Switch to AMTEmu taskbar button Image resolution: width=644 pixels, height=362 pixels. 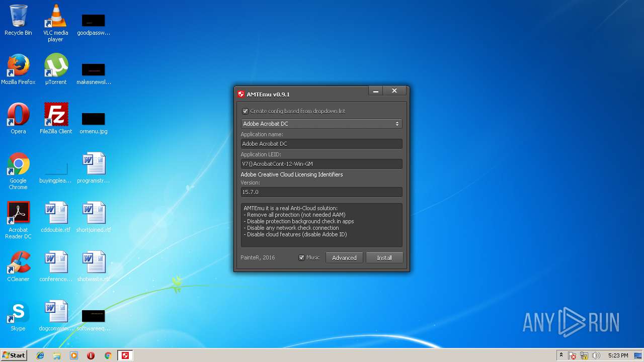(125, 355)
